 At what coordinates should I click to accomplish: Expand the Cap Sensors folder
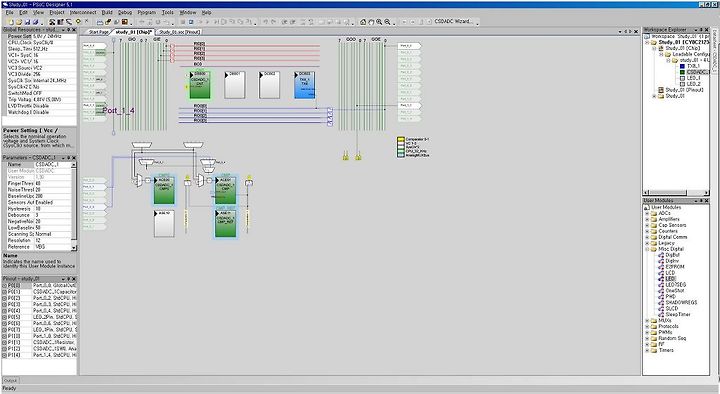[647, 225]
